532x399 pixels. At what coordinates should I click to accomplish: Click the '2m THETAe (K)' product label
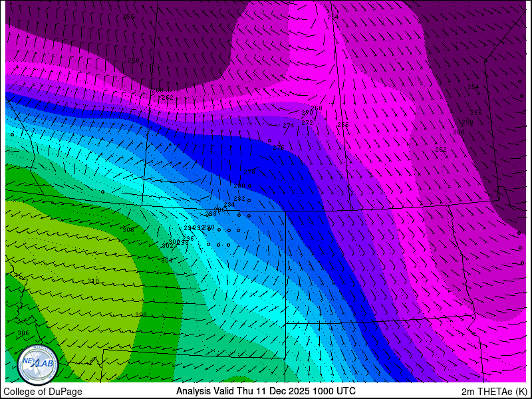[494, 392]
